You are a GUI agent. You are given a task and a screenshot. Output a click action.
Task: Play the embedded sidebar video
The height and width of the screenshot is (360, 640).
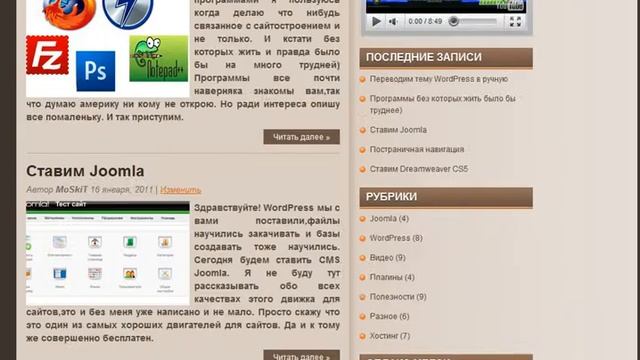[x=376, y=21]
